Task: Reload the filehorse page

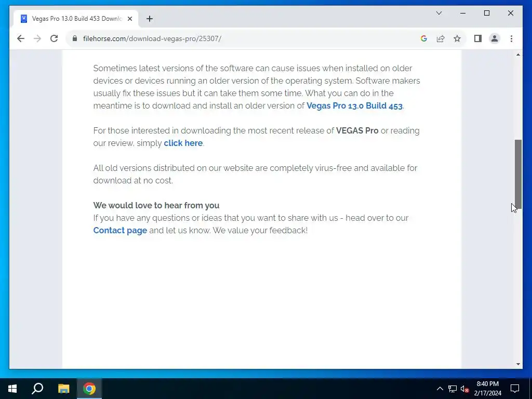Action: coord(54,38)
